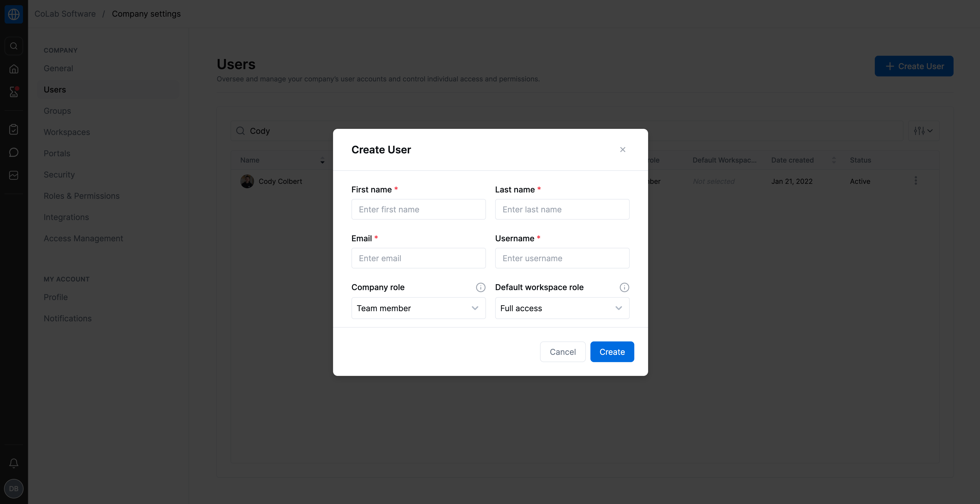Open the home icon in sidebar
Viewport: 980px width, 504px height.
coord(14,69)
